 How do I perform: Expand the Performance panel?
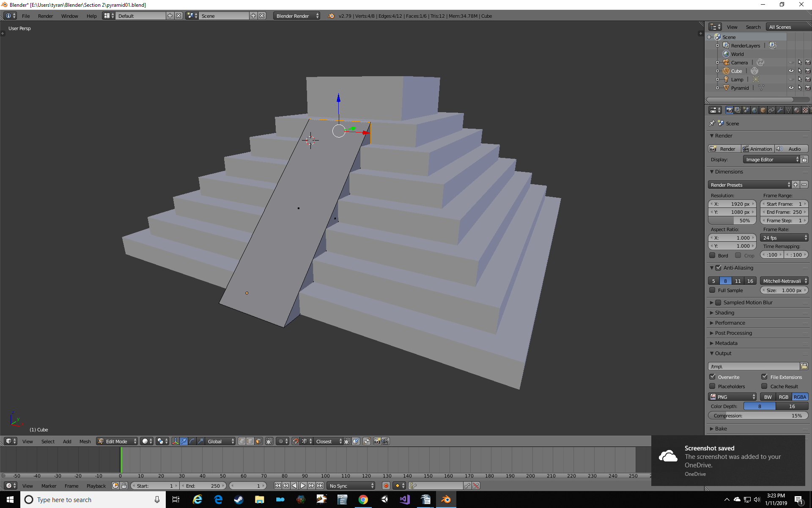730,323
